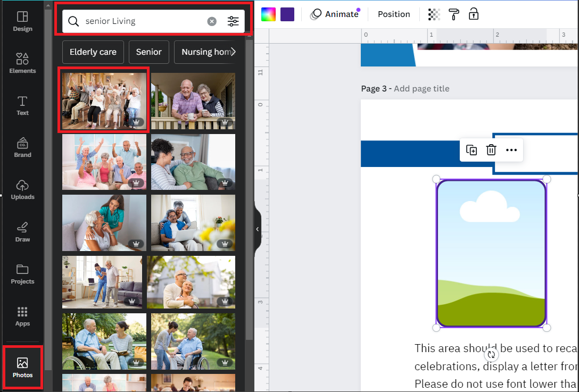Image resolution: width=579 pixels, height=392 pixels.
Task: Select the landscape placeholder frame on canvas
Action: point(491,253)
